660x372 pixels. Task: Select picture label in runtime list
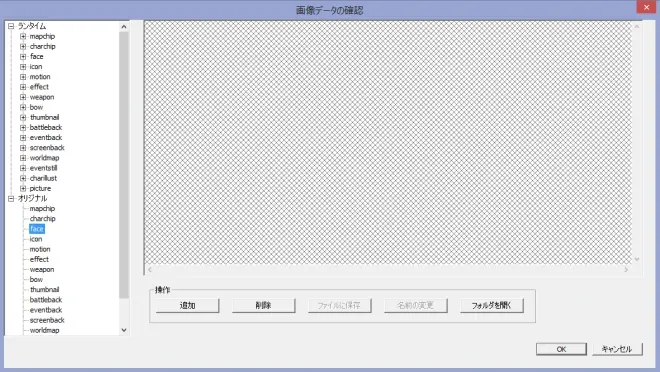[x=40, y=188]
